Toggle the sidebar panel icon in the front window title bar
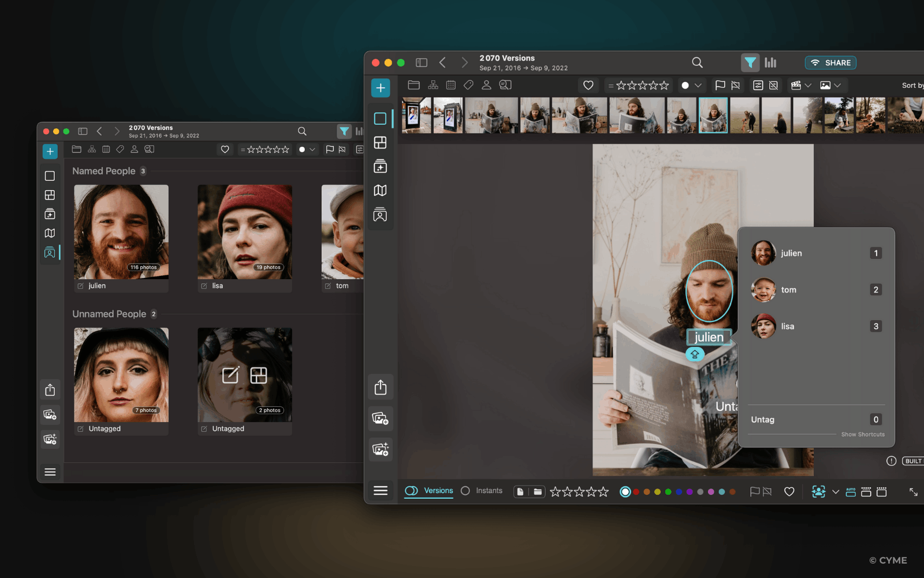 pos(422,62)
